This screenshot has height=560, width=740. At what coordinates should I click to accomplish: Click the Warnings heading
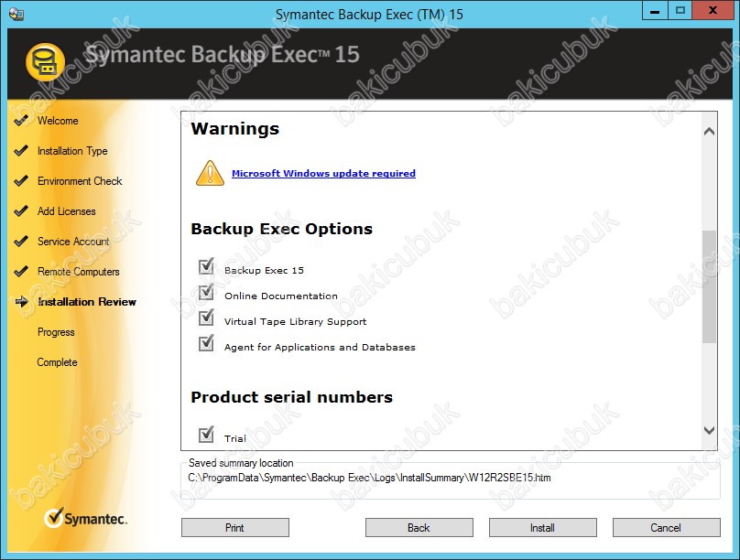pyautogui.click(x=235, y=129)
